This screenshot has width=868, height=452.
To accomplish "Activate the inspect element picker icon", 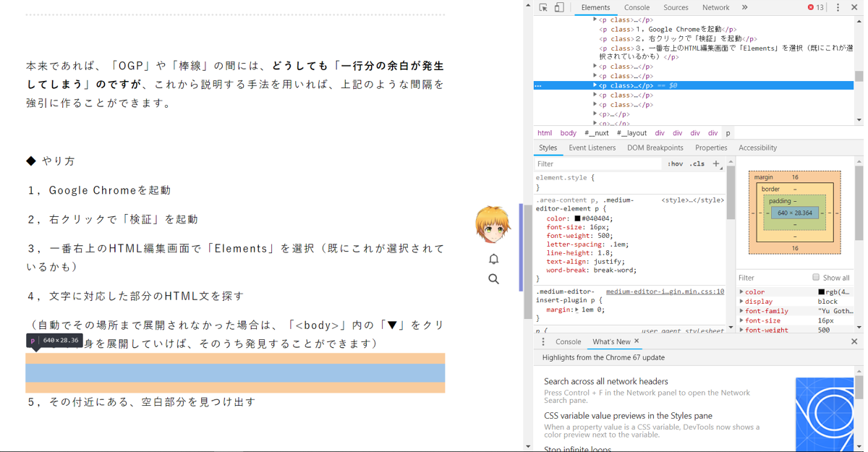I will pyautogui.click(x=543, y=8).
